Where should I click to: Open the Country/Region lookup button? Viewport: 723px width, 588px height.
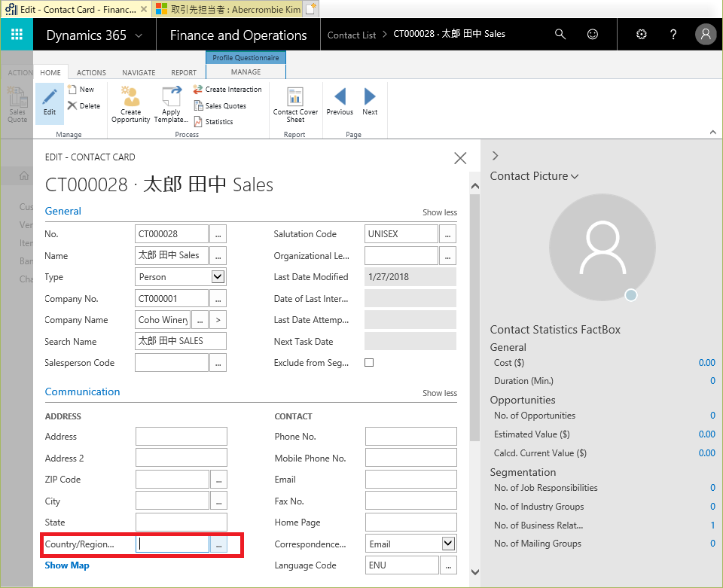[x=218, y=544]
